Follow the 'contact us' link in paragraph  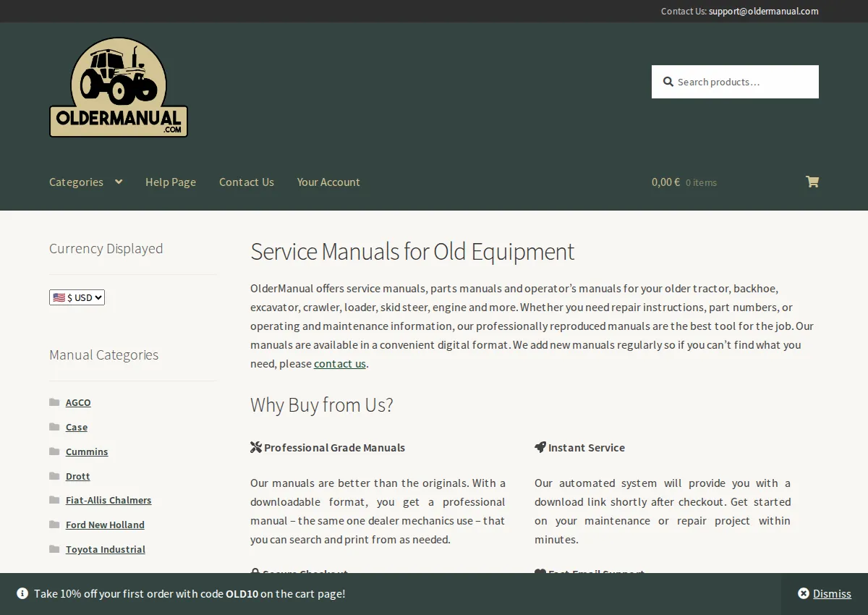pyautogui.click(x=340, y=363)
